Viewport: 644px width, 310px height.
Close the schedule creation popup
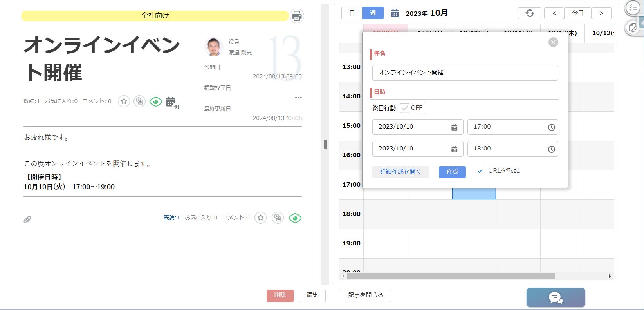pos(553,42)
